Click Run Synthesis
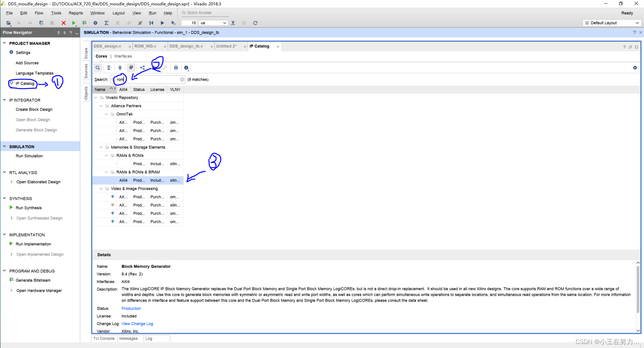The width and height of the screenshot is (644, 348). tap(29, 208)
